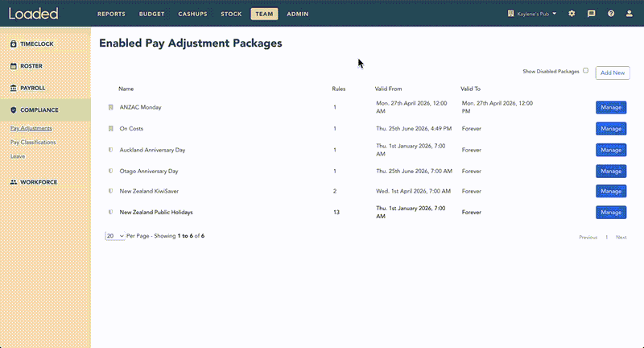Open the Leave link
The height and width of the screenshot is (348, 644).
[x=18, y=156]
